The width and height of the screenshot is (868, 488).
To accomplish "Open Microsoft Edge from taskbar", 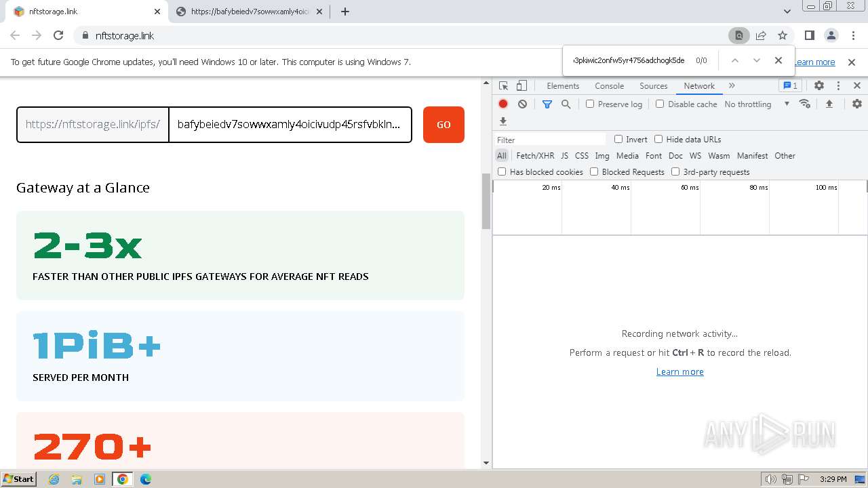I will tap(145, 479).
